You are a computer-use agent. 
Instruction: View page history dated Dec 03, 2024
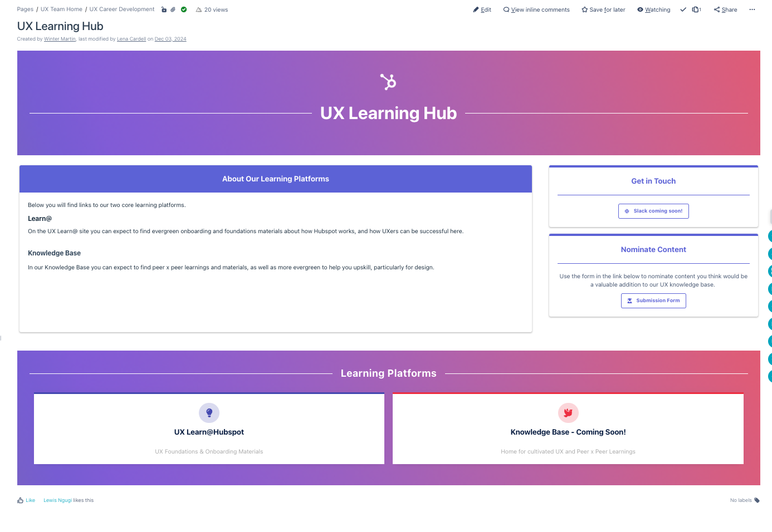(x=170, y=39)
